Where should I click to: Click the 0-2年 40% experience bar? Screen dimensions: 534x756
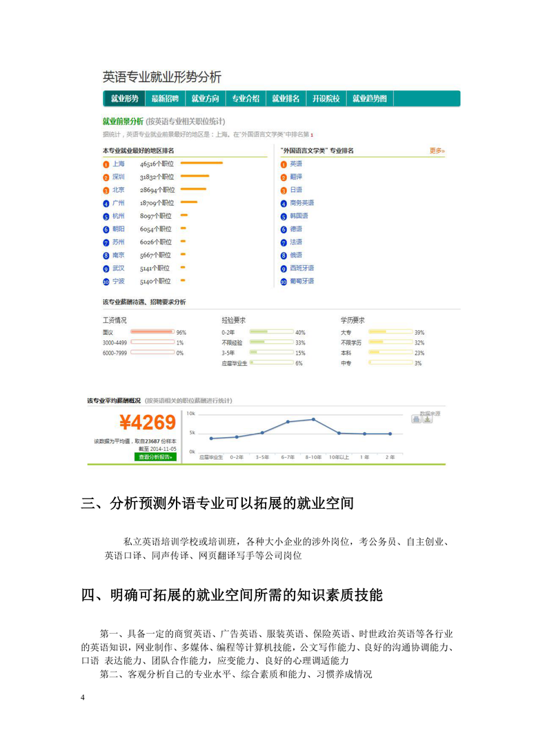click(271, 331)
